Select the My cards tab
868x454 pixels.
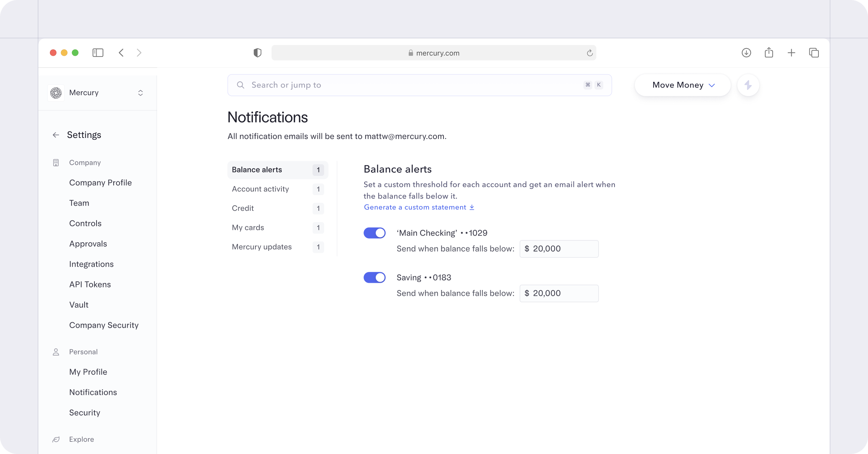tap(278, 227)
